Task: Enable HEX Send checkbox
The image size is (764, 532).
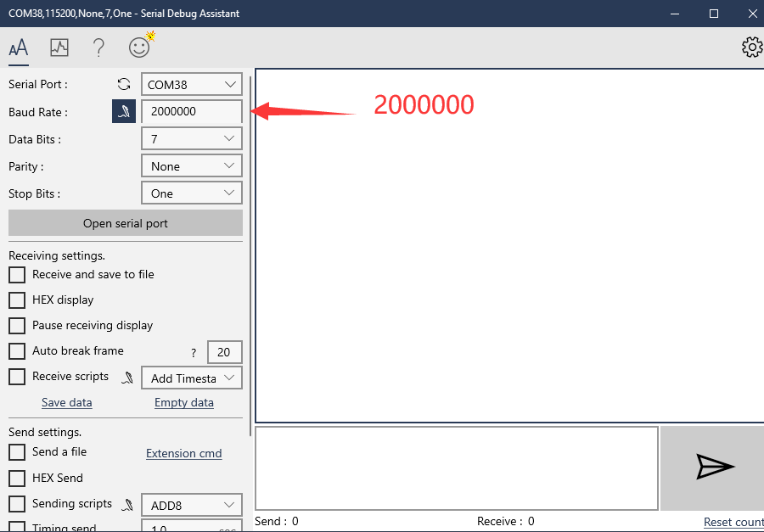Action: click(x=17, y=479)
